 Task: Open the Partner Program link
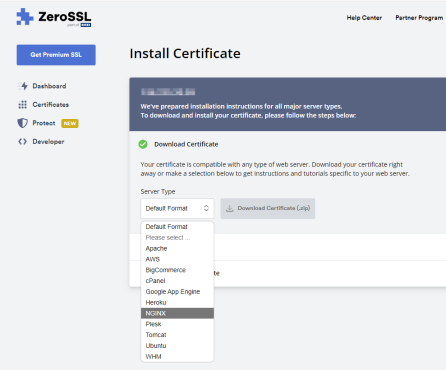(x=419, y=18)
